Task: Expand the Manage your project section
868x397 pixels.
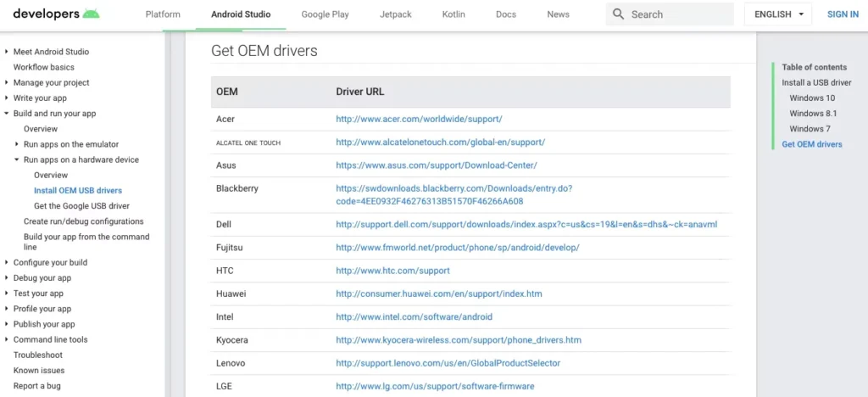Action: coord(7,83)
